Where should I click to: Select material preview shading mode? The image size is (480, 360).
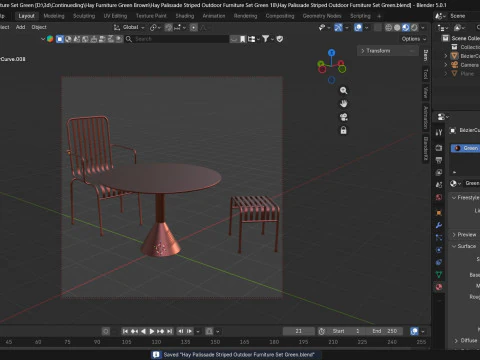click(406, 28)
